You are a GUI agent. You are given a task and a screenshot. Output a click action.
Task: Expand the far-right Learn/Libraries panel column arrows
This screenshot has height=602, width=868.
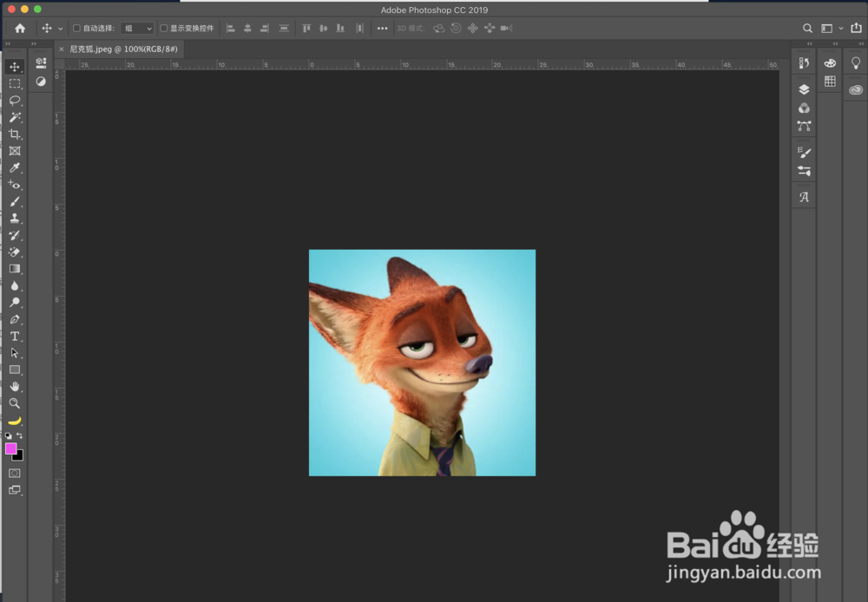pos(861,43)
